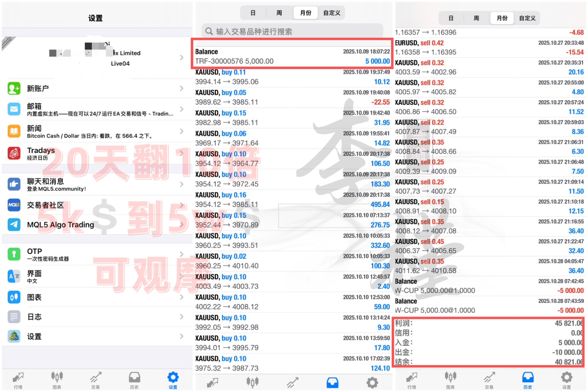Open 聊天和消息 chat icon
This screenshot has width=588, height=392.
tap(14, 184)
